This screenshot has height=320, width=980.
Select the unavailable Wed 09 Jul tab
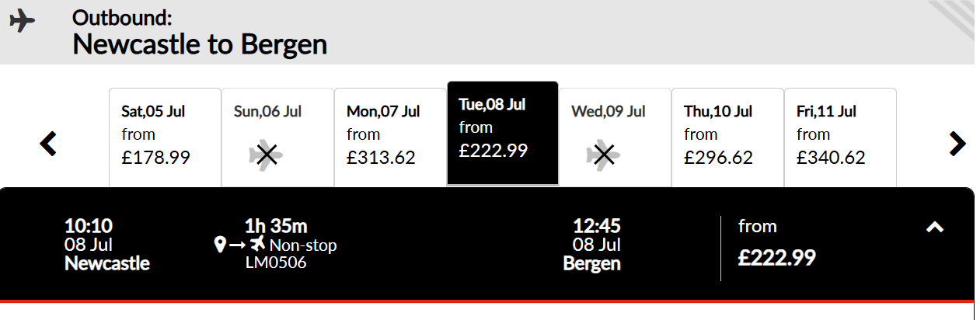(615, 137)
